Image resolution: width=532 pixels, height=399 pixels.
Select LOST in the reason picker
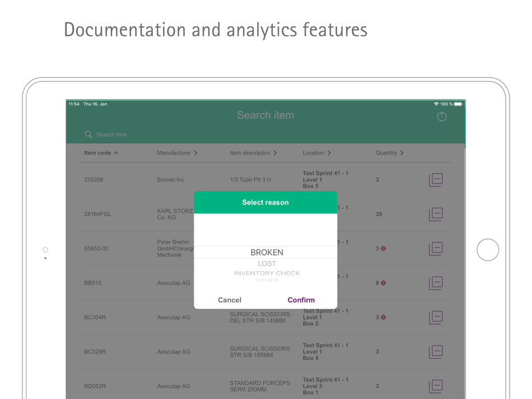[267, 263]
